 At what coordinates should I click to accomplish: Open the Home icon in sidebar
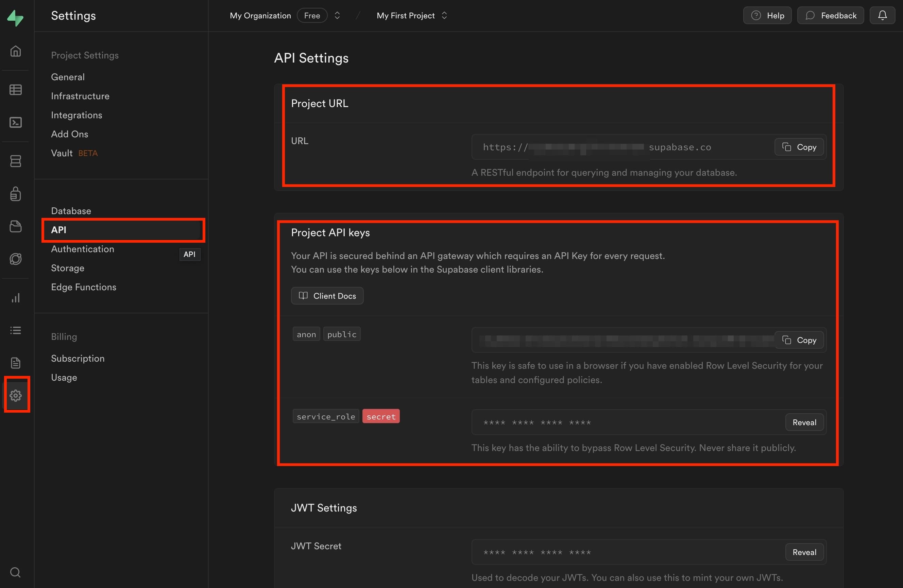click(x=15, y=51)
